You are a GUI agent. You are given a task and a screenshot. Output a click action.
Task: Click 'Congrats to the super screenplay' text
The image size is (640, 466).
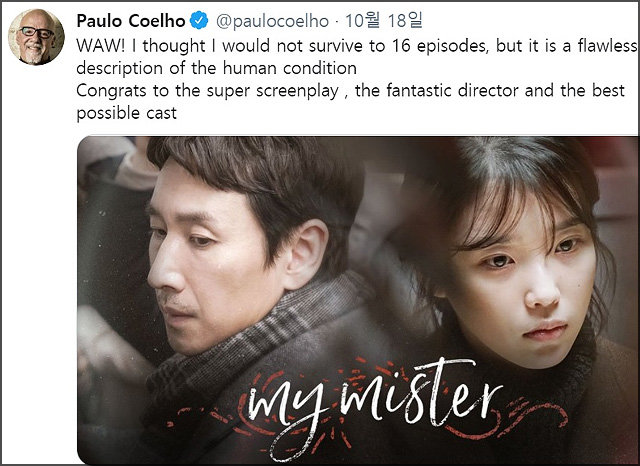pos(207,91)
